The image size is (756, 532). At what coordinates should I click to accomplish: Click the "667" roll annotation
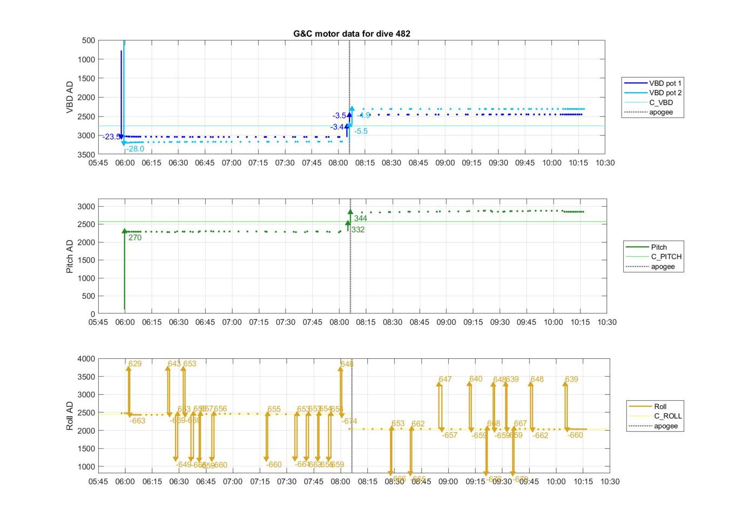520,424
